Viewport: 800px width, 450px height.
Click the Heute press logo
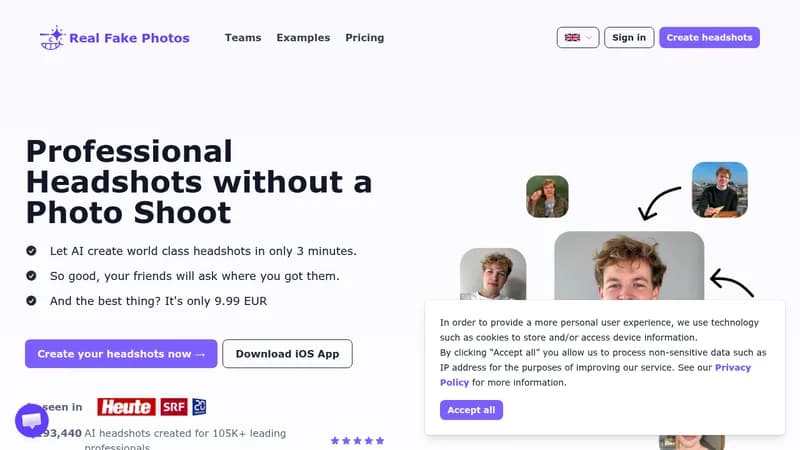point(126,407)
